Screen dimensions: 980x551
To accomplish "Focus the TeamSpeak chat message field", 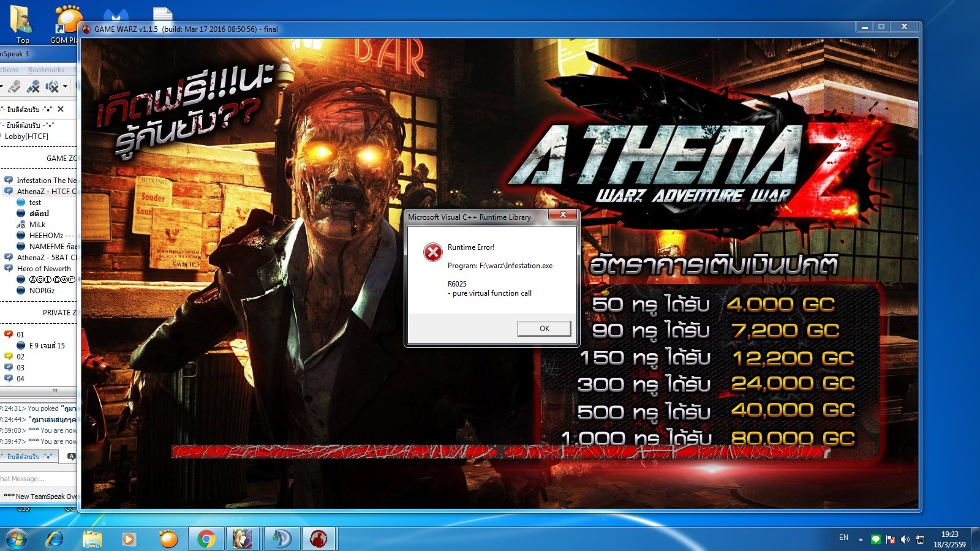I will 39,479.
